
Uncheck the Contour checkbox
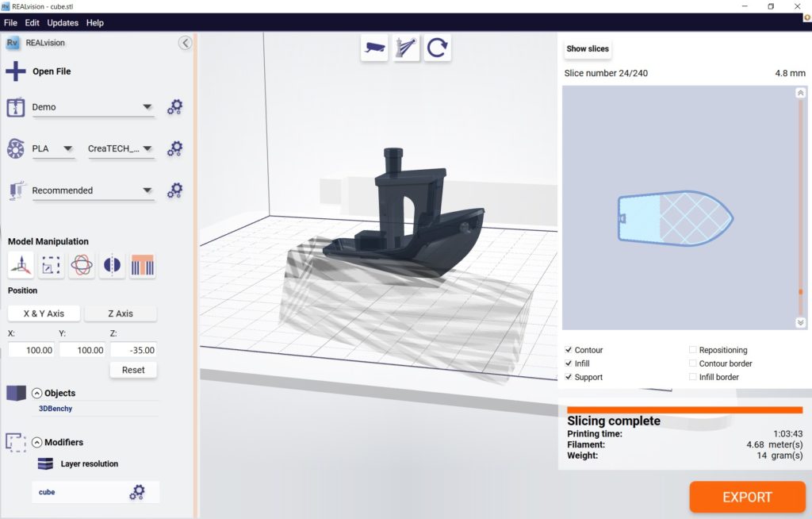[569, 350]
